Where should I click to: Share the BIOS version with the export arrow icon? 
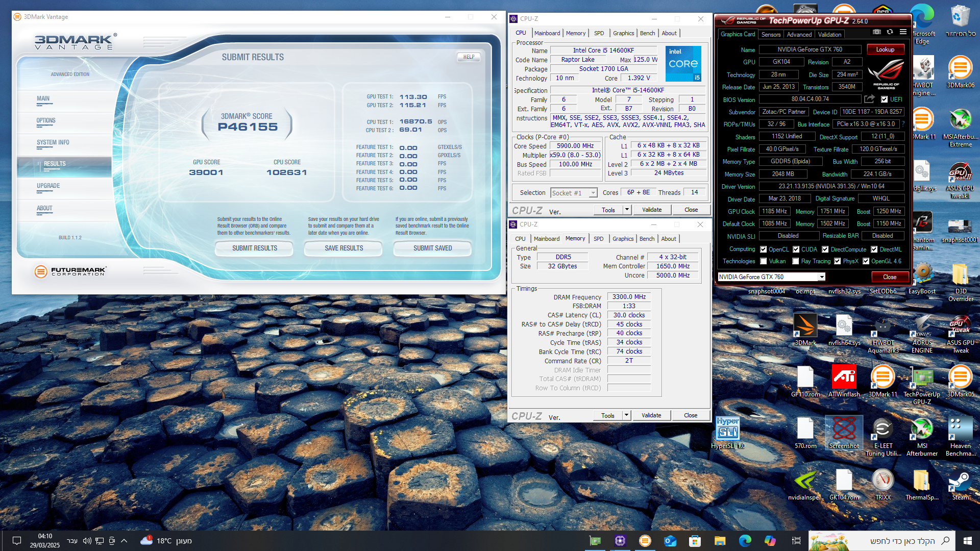869,99
